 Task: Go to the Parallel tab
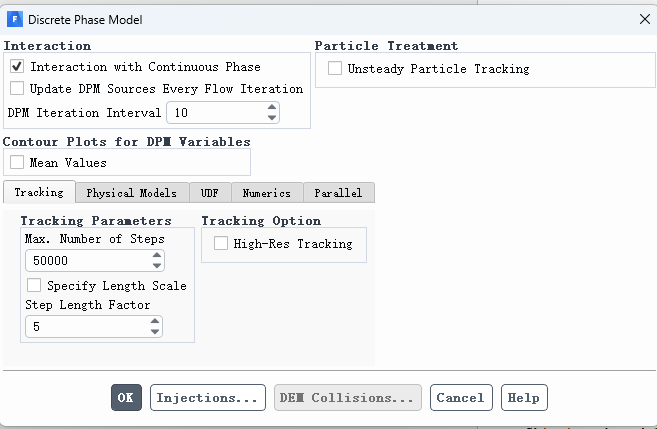tap(338, 193)
